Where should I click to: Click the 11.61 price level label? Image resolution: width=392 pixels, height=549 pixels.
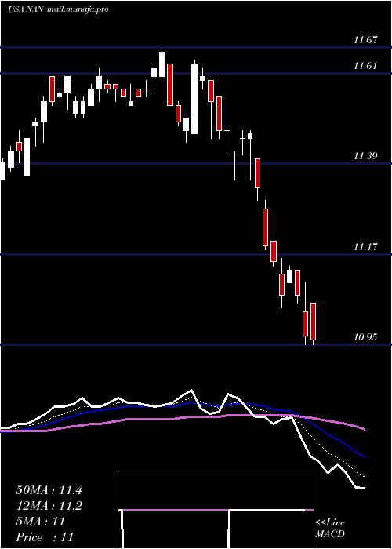[365, 66]
